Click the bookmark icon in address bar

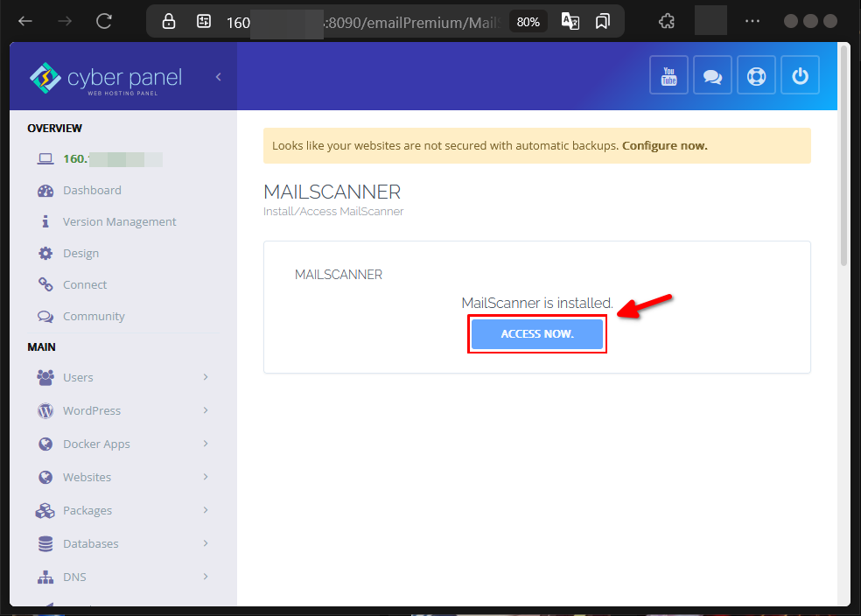(602, 21)
